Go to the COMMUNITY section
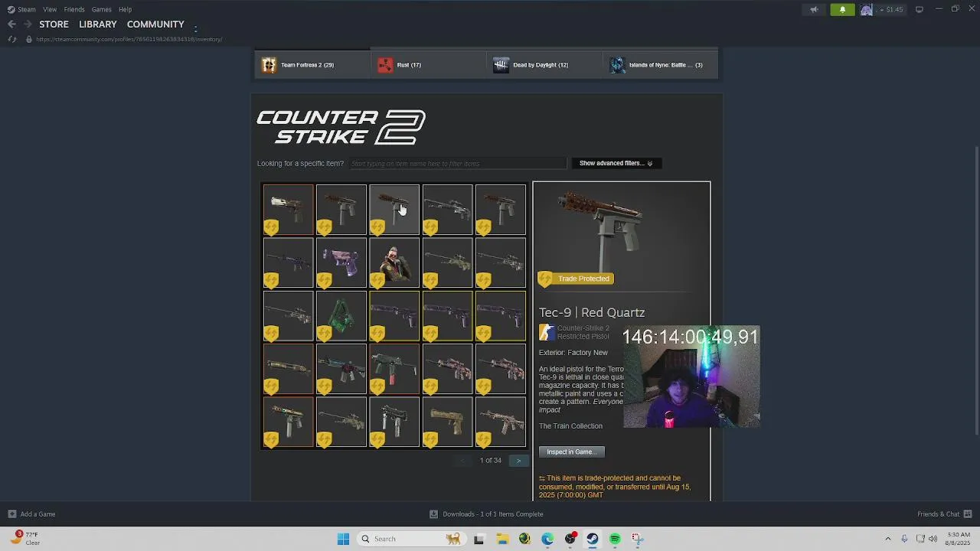This screenshot has height=551, width=980. pyautogui.click(x=155, y=24)
